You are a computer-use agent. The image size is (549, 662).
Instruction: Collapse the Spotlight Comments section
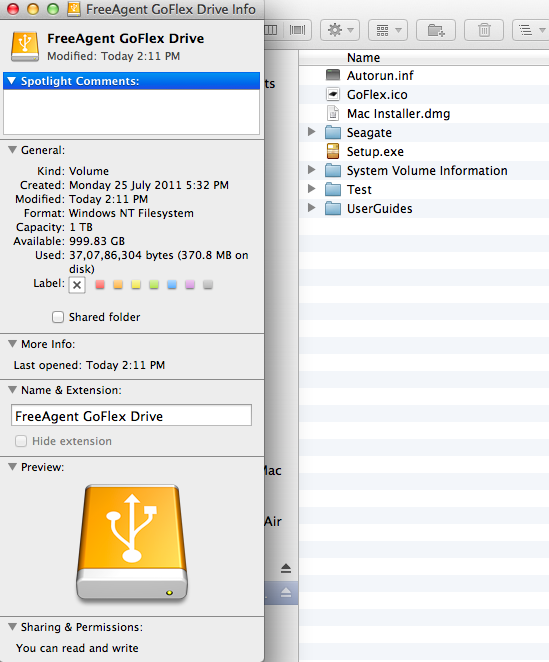12,81
